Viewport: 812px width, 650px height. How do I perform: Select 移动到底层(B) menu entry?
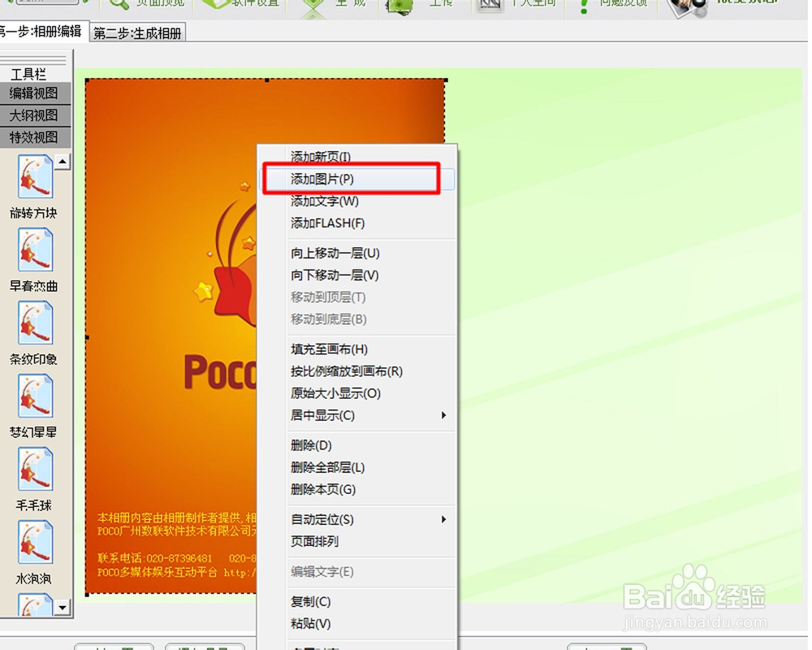coord(357,319)
